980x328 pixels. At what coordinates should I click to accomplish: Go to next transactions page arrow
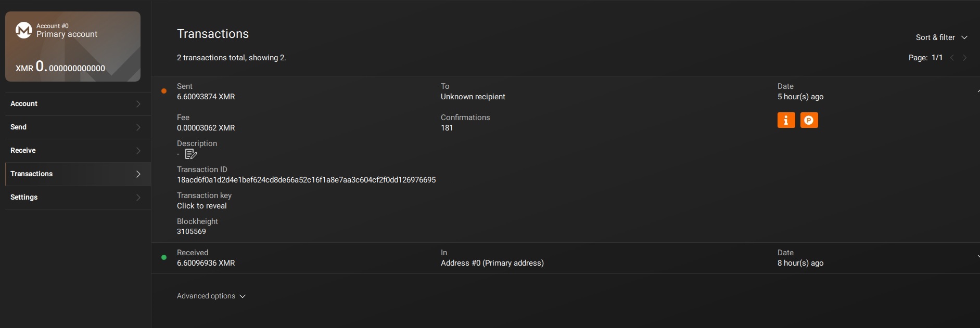click(x=964, y=58)
